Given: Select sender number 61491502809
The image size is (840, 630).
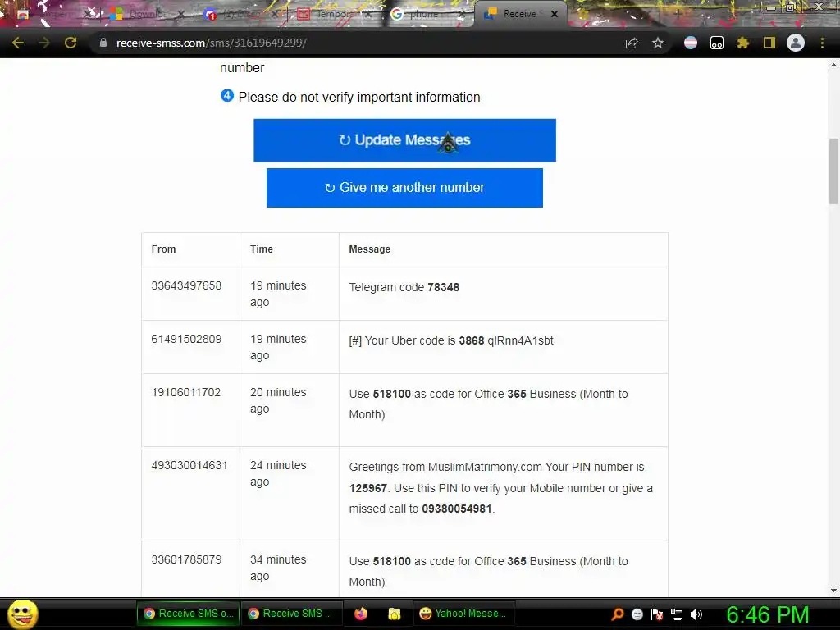Looking at the screenshot, I should click(186, 339).
